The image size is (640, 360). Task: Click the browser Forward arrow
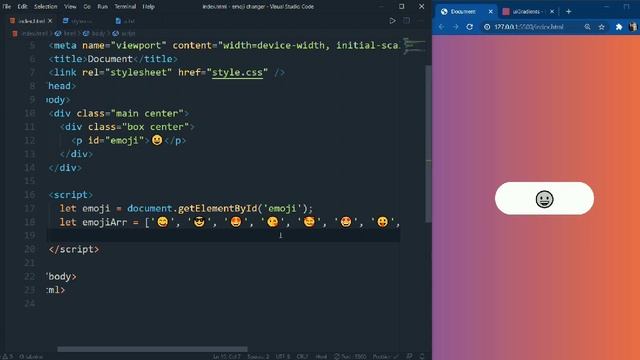(x=456, y=27)
